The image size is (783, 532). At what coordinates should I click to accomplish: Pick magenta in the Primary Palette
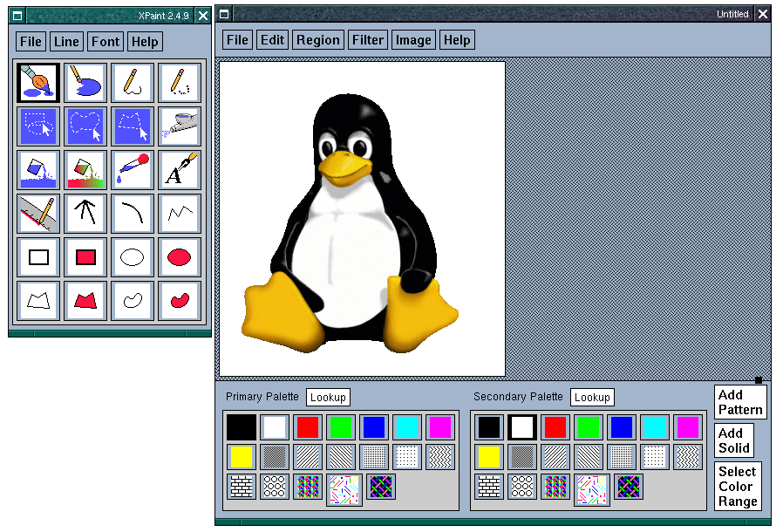[x=440, y=427]
